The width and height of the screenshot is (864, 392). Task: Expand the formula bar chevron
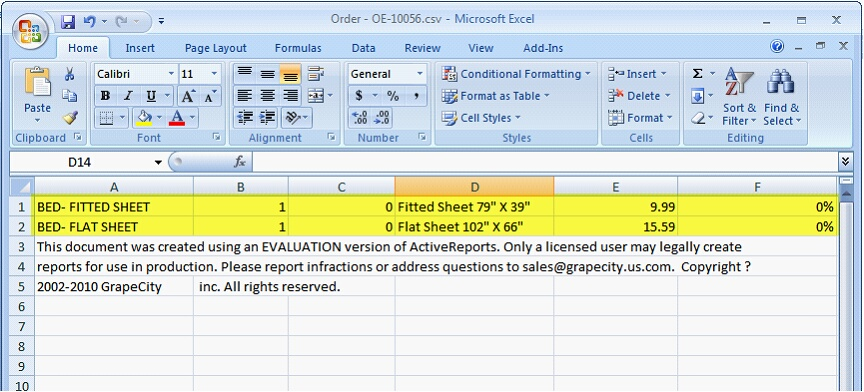click(x=845, y=162)
